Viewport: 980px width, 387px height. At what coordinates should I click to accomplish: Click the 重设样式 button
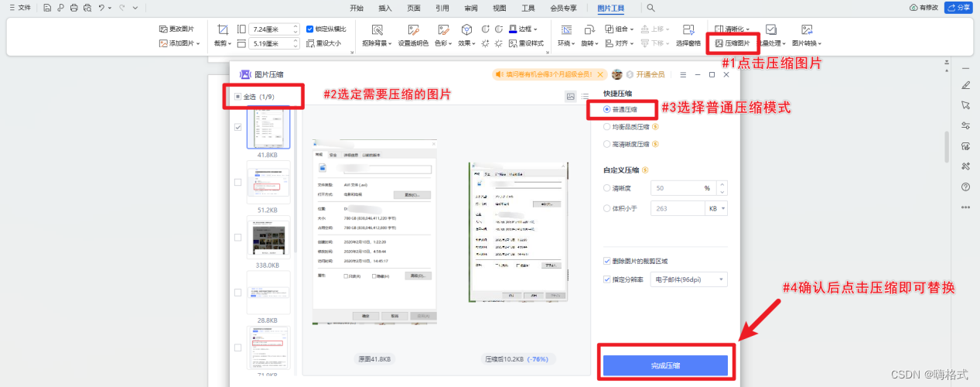coord(525,43)
